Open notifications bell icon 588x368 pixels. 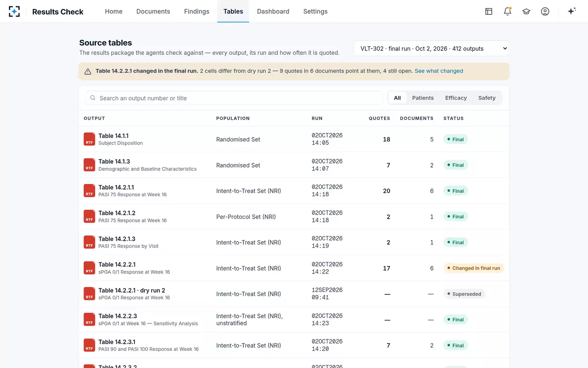click(508, 11)
